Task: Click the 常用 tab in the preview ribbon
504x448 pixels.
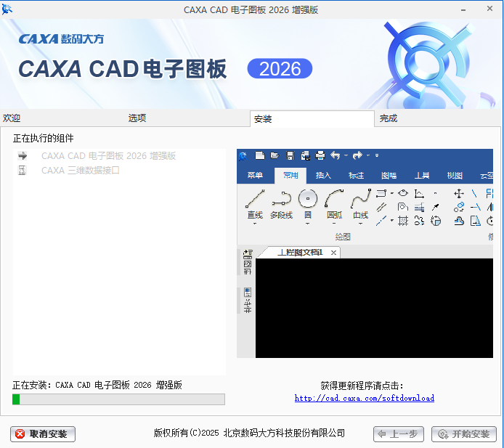Action: pyautogui.click(x=290, y=176)
